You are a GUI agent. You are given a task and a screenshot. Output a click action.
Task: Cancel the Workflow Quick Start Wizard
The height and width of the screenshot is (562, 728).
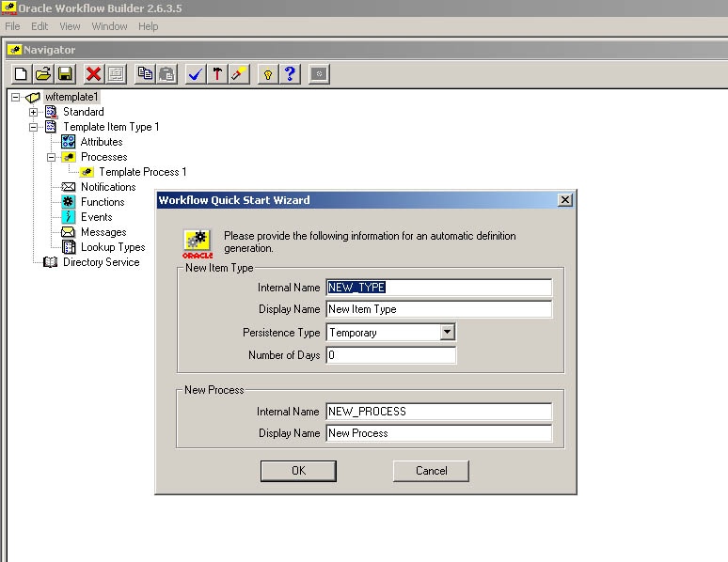431,471
